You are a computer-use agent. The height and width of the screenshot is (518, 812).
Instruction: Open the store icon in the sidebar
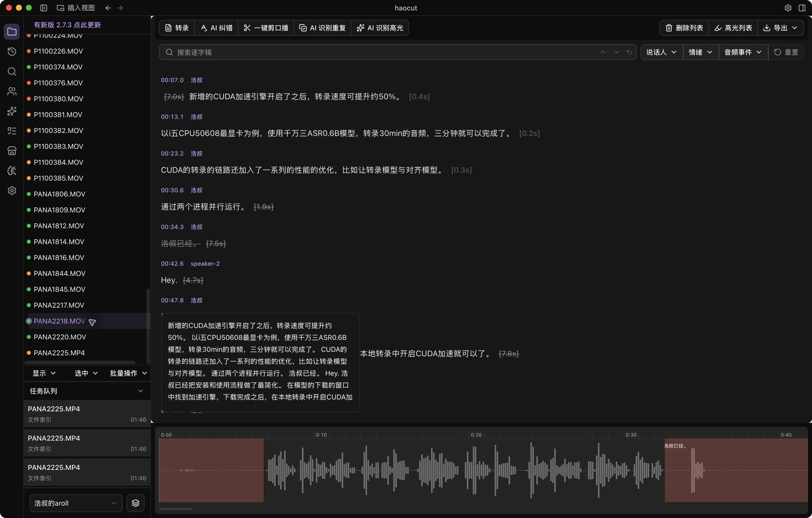[12, 151]
